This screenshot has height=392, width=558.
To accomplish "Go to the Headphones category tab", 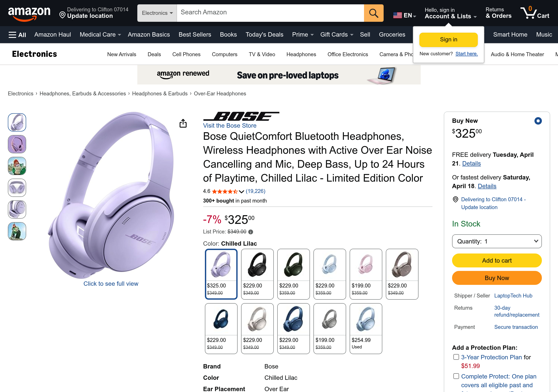I will (301, 54).
